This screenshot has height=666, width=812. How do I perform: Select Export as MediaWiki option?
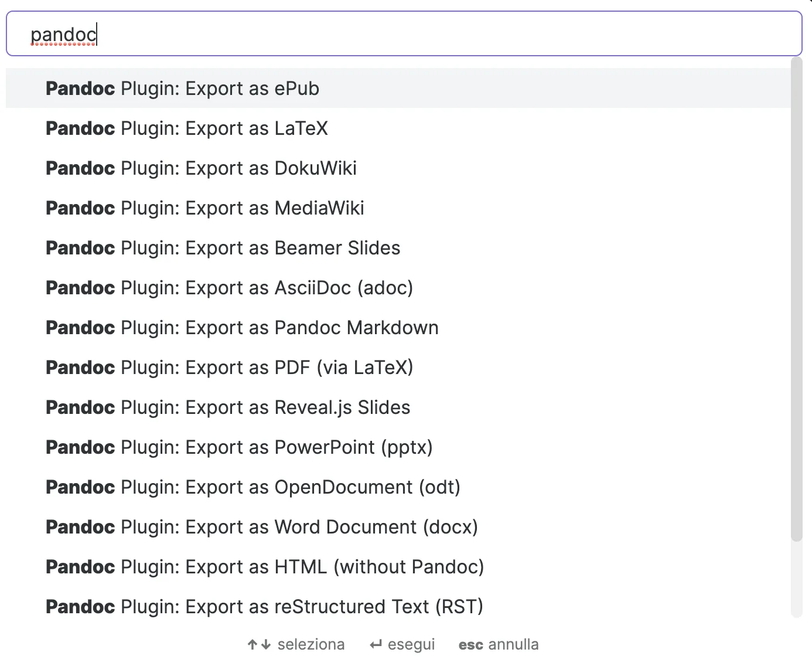205,208
